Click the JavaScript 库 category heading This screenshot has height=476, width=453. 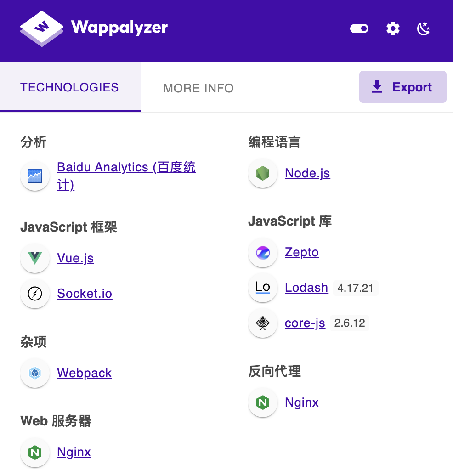(x=290, y=221)
